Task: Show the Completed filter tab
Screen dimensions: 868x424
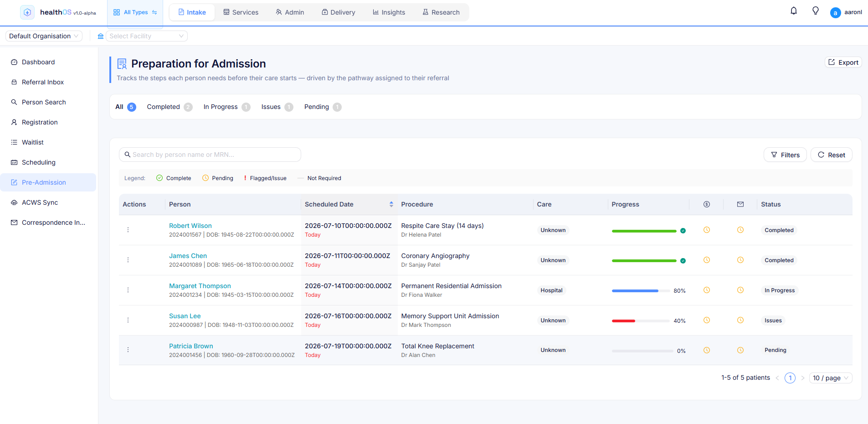Action: point(169,107)
